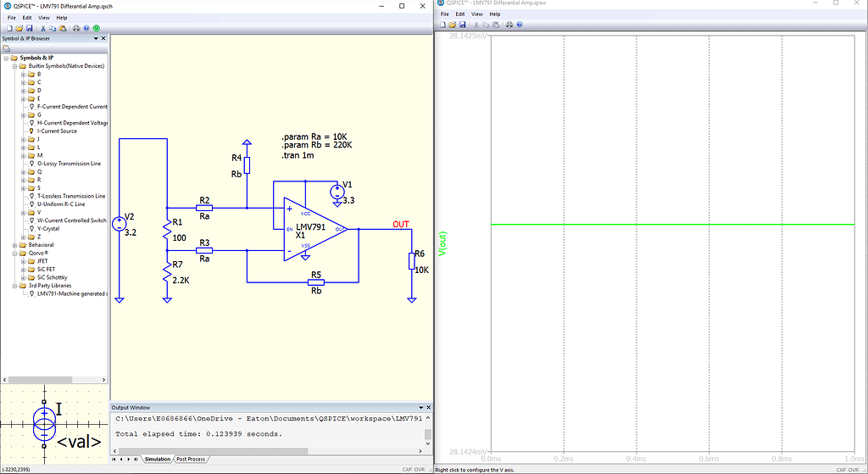Expand the JFET folder under Qorvo

click(23, 261)
